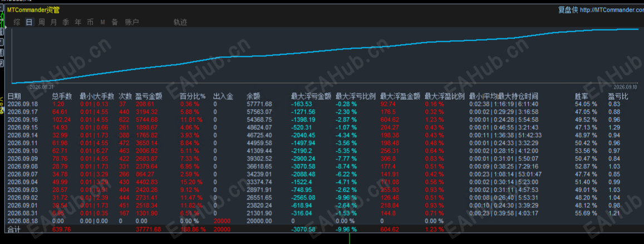Click win rate value 55.69 %
This screenshot has height=244, width=644.
(x=586, y=213)
